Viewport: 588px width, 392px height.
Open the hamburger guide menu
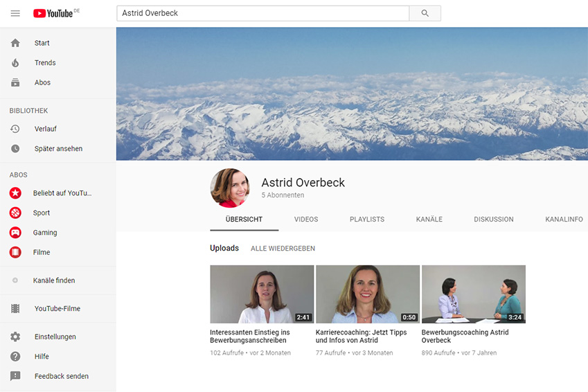[15, 13]
